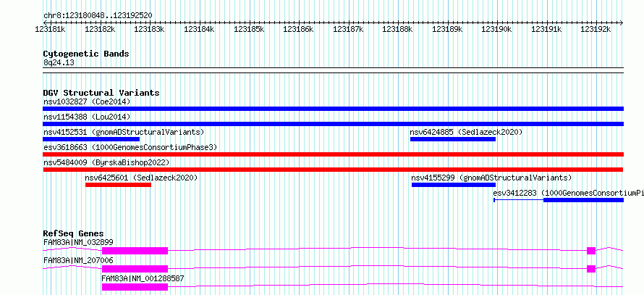Click the 123187k ruler label
644x295 pixels.
coord(348,29)
